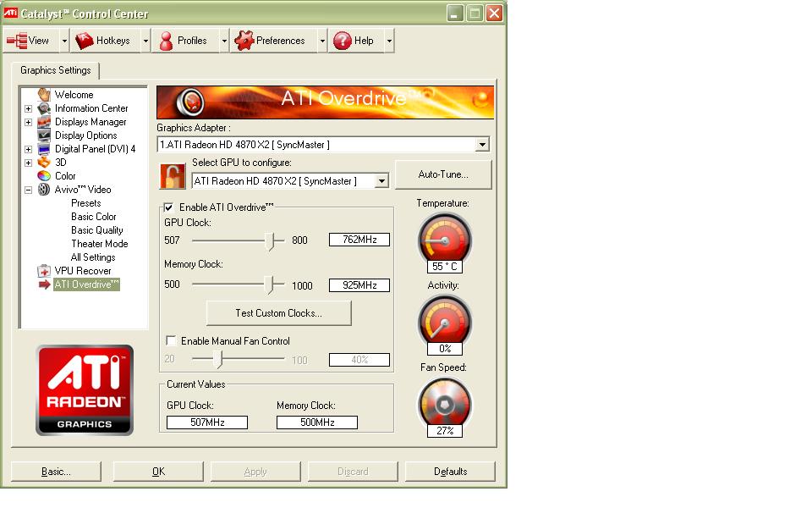Screen dimensions: 812x508
Task: Minimize the Catalyst Control Center window
Action: [456, 14]
